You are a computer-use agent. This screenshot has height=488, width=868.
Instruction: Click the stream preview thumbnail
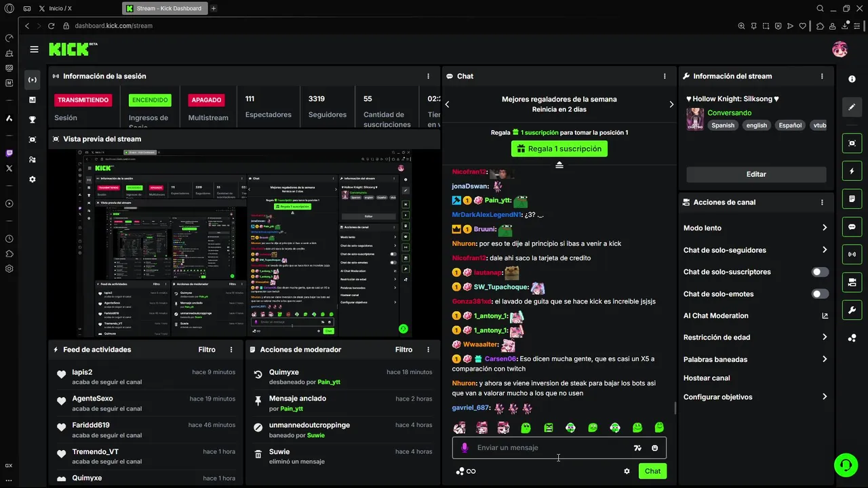(244, 243)
